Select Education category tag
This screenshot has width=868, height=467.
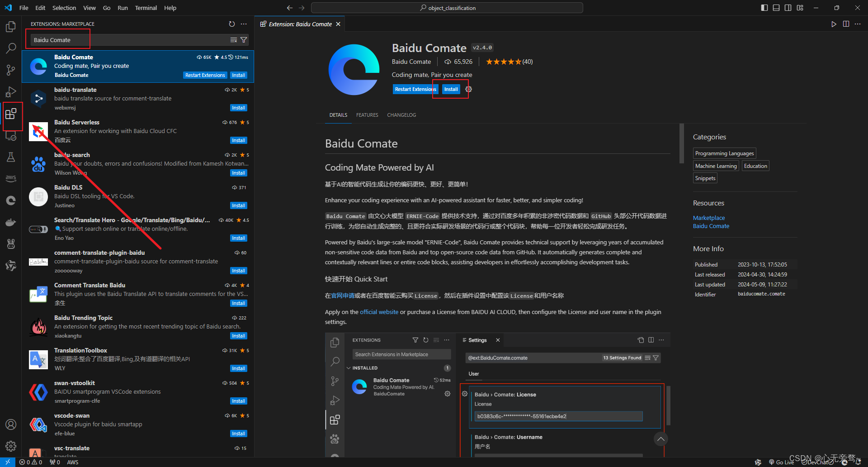(755, 166)
